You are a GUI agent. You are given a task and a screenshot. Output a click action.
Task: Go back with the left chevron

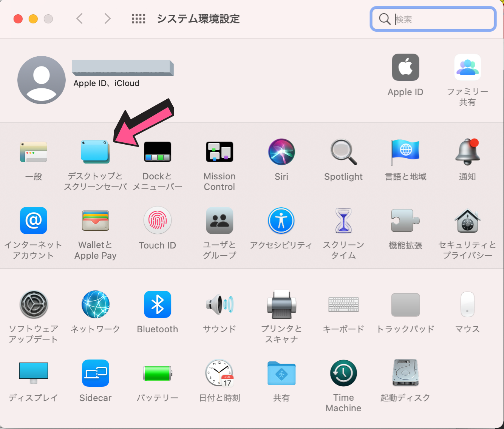[79, 19]
